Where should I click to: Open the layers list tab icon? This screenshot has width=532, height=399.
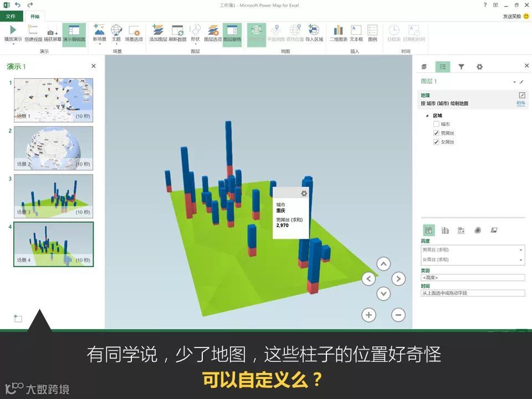[x=424, y=66]
